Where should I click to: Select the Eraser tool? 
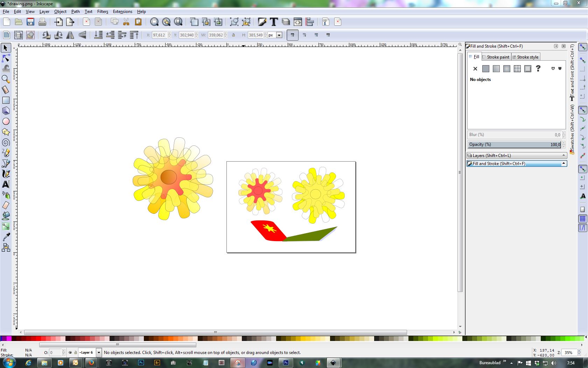6,205
